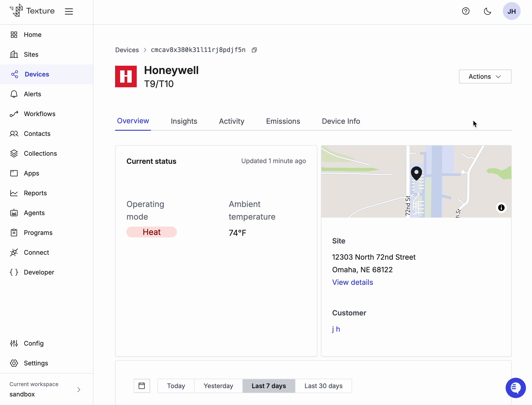Open Collections in the sidebar

tap(47, 153)
